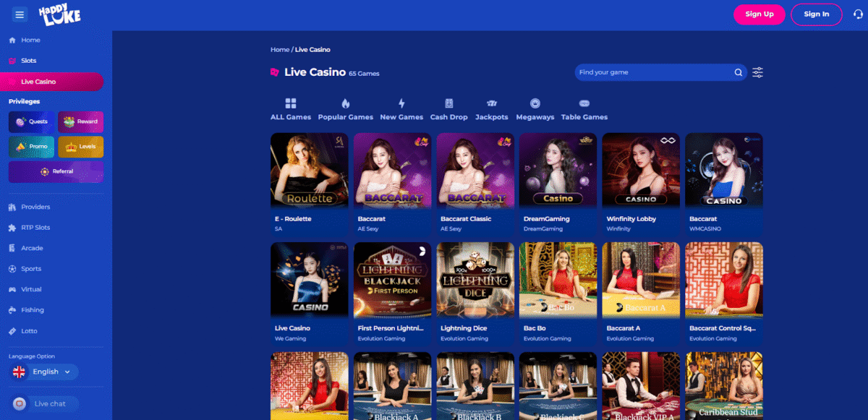Image resolution: width=868 pixels, height=420 pixels.
Task: Open the Bac Bo game thumbnail
Action: click(x=558, y=280)
